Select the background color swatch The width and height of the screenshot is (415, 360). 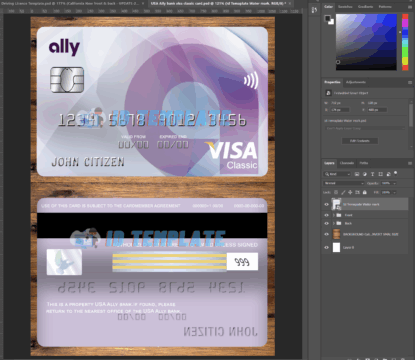(x=331, y=22)
